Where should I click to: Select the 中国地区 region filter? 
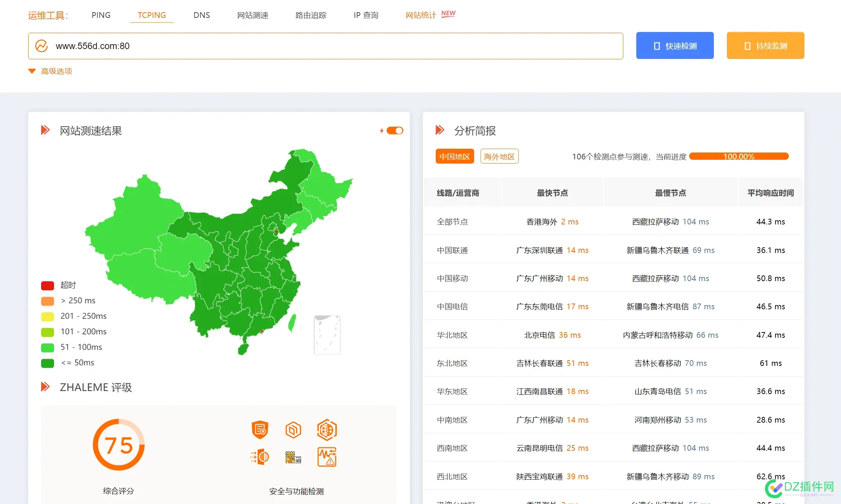(454, 156)
